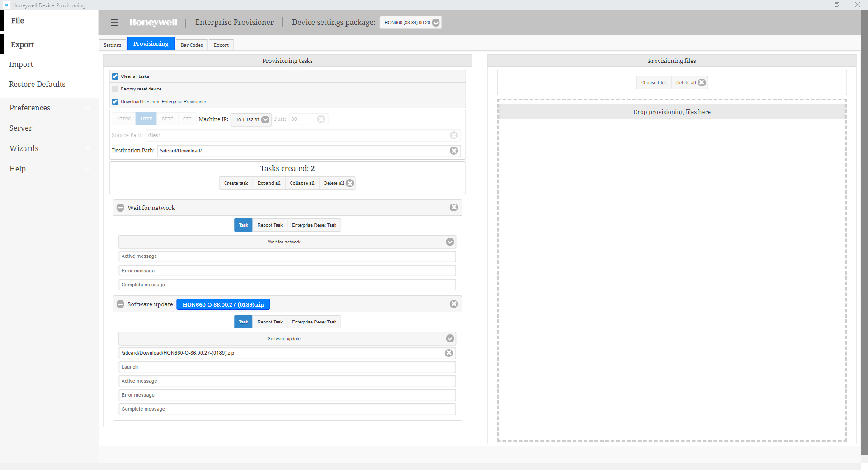Click Choose files button
Viewport: 868px width, 470px height.
tap(653, 83)
